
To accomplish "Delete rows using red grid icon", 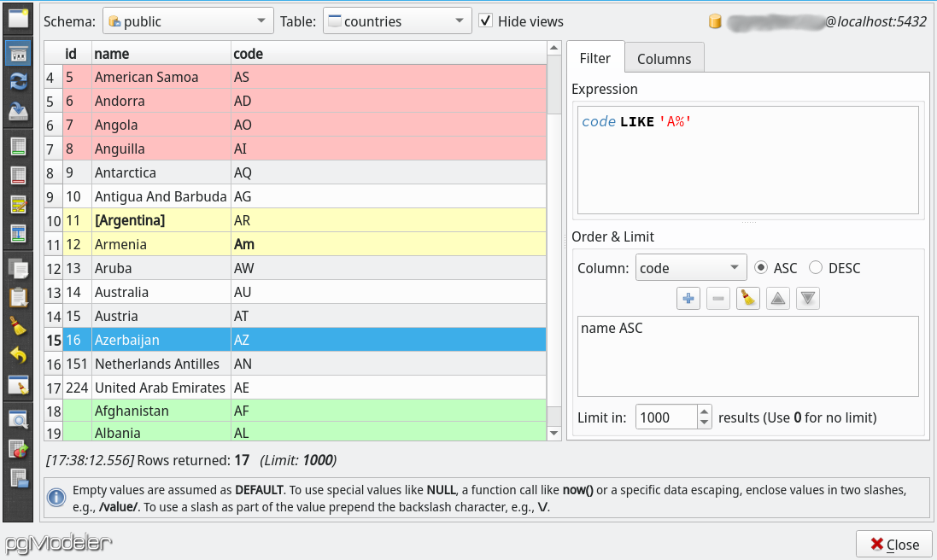I will pos(18,176).
